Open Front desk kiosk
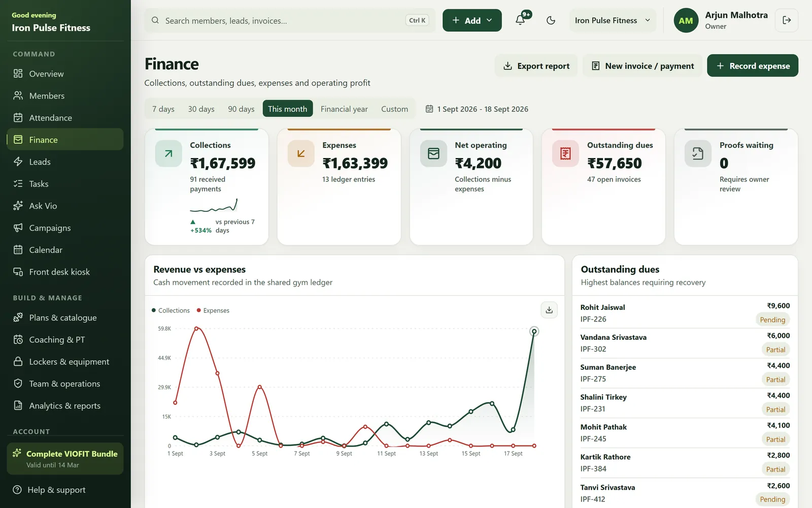 coord(65,272)
